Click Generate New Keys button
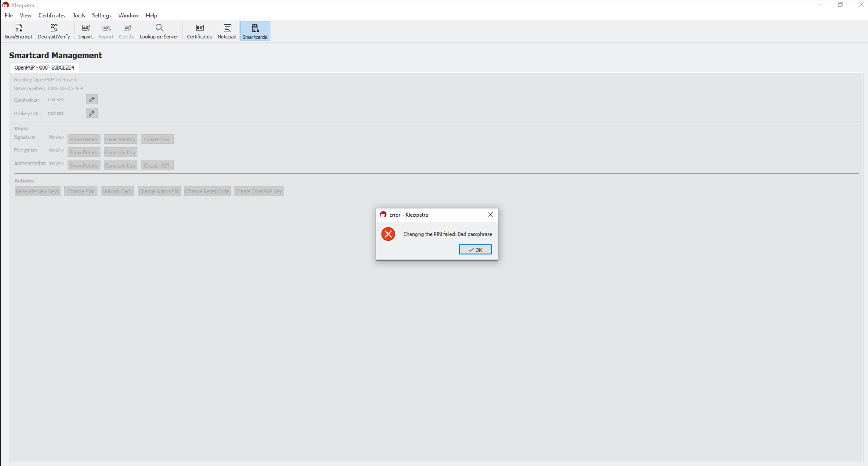 (x=37, y=191)
